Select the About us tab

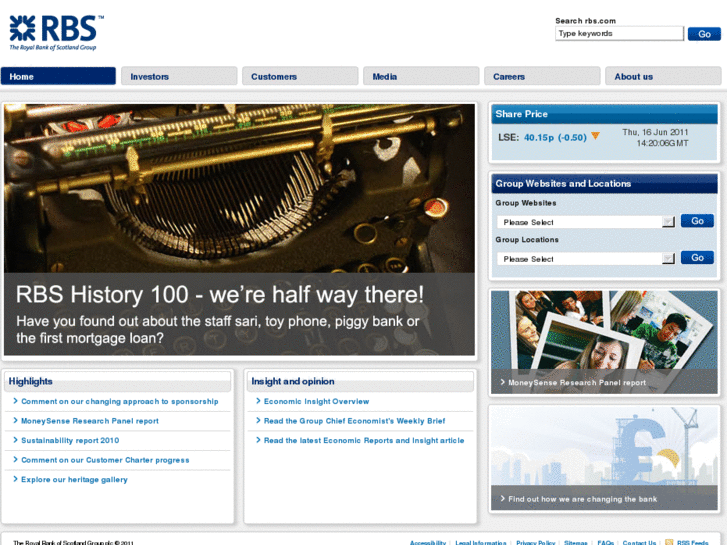coord(663,76)
